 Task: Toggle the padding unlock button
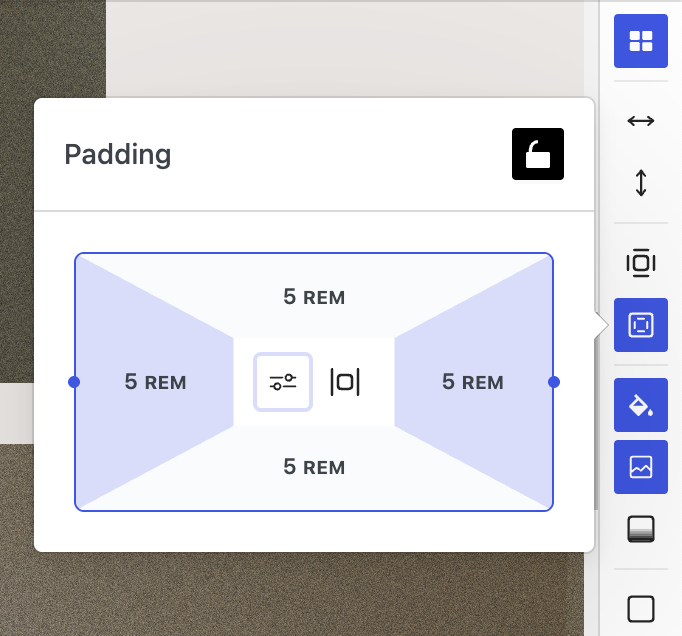[538, 154]
